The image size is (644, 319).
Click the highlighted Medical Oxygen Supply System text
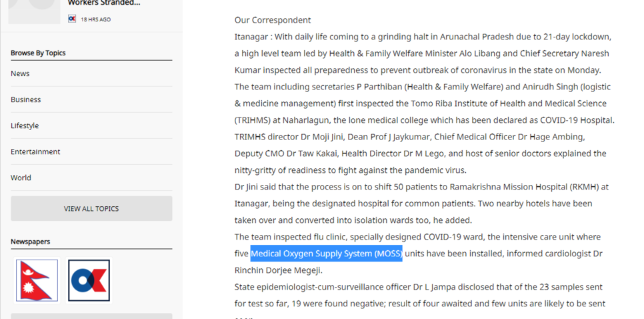(326, 254)
